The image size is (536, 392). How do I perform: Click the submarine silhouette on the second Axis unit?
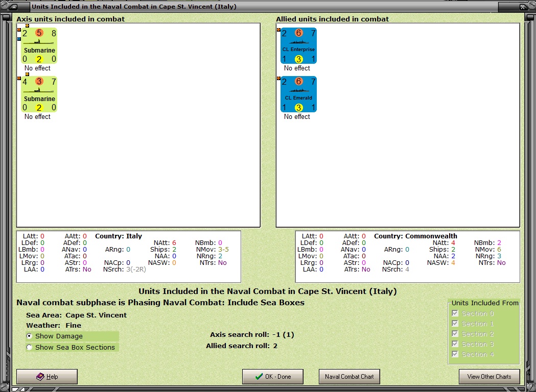coord(39,90)
